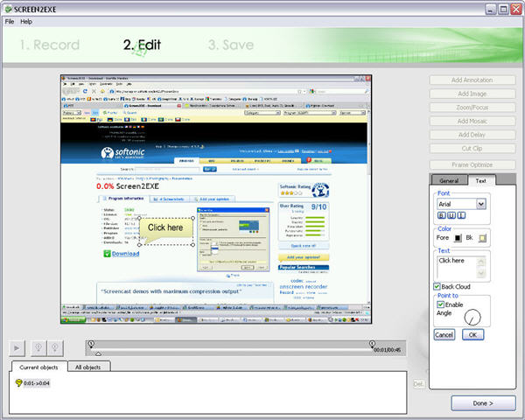Go to step 1. Record
Viewport: 525px width, 420px height.
coord(50,45)
